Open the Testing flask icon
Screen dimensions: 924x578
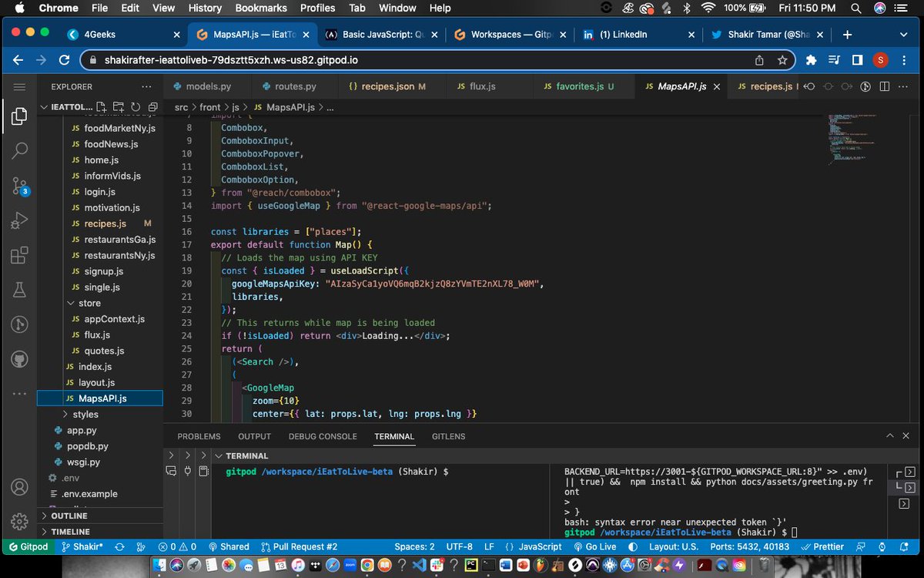click(x=20, y=291)
